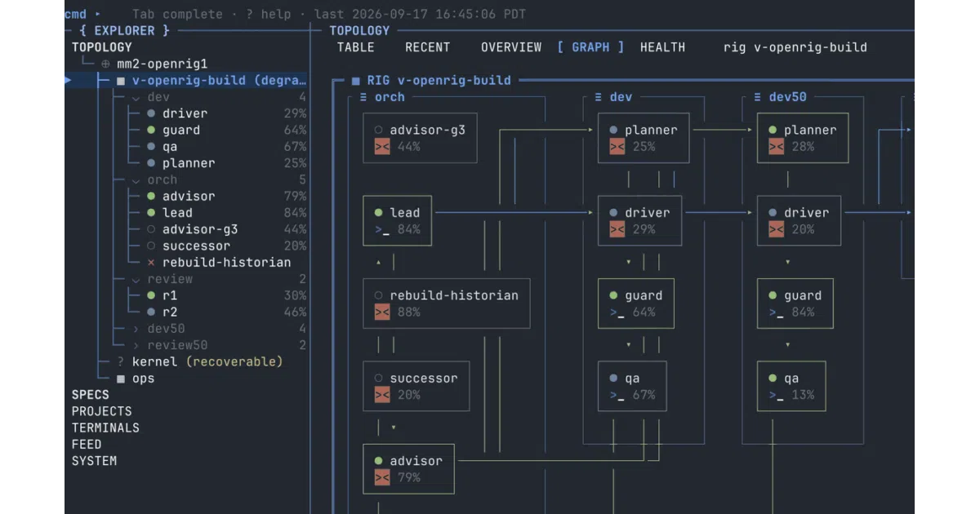980x514 pixels.
Task: Click the prompt icon in dev guard node
Action: click(x=617, y=312)
